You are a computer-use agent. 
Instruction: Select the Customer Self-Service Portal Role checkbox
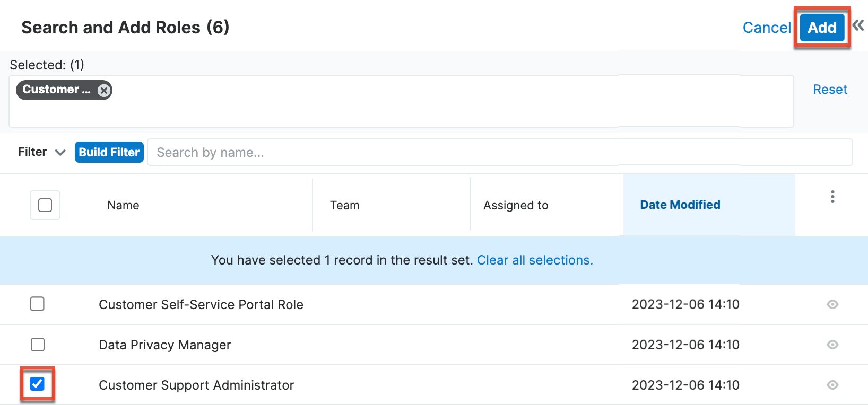37,304
